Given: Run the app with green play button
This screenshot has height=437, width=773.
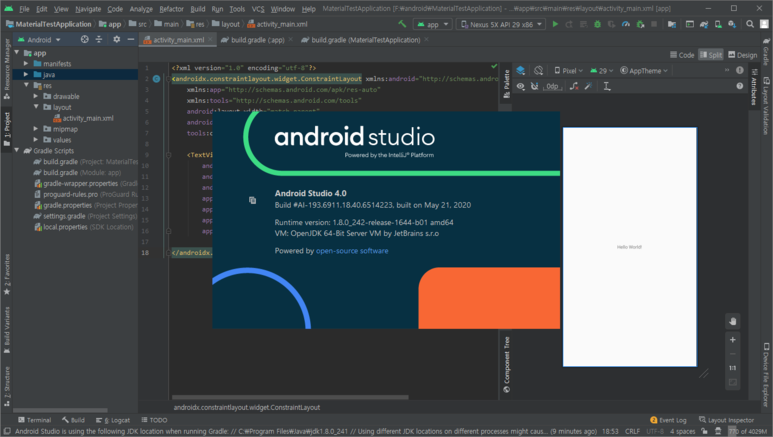Looking at the screenshot, I should (x=555, y=24).
